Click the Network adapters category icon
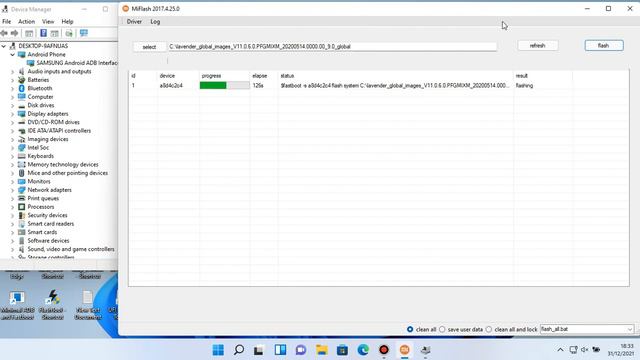Image resolution: width=640 pixels, height=360 pixels. 22,190
